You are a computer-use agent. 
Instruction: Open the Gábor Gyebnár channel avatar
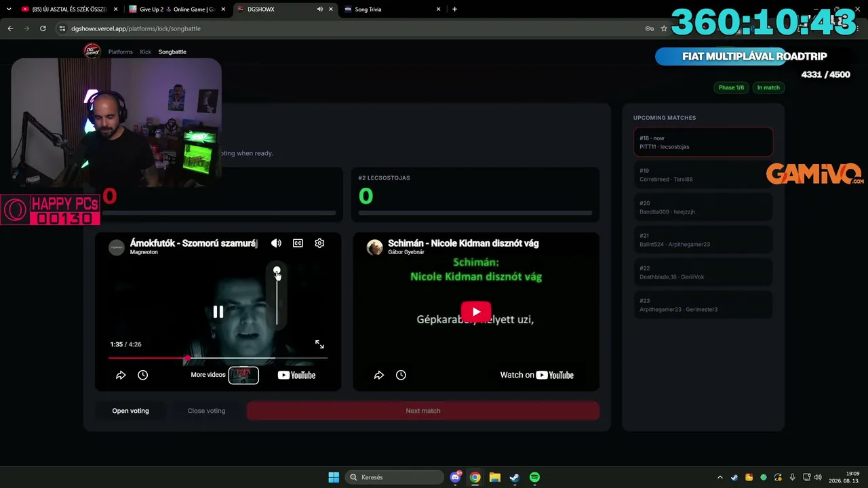pyautogui.click(x=375, y=247)
